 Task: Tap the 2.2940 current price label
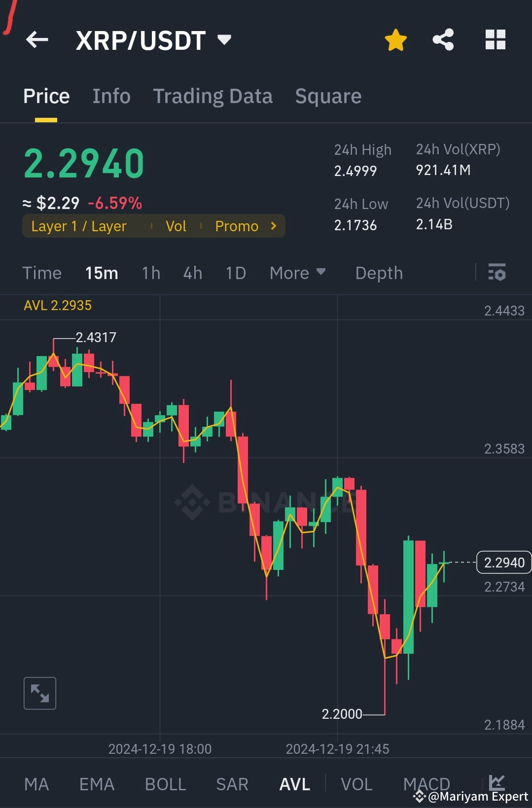tap(503, 562)
